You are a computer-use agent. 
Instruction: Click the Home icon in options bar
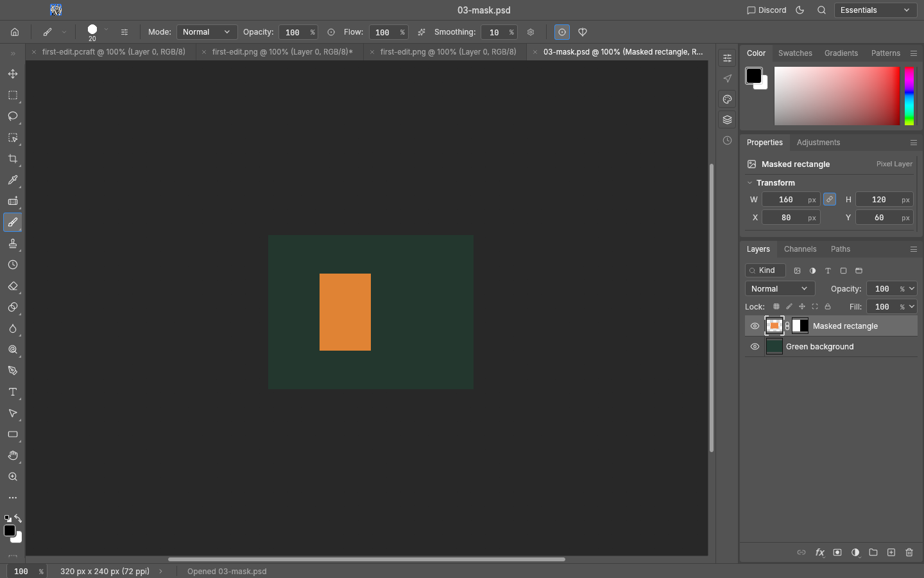[x=15, y=32]
